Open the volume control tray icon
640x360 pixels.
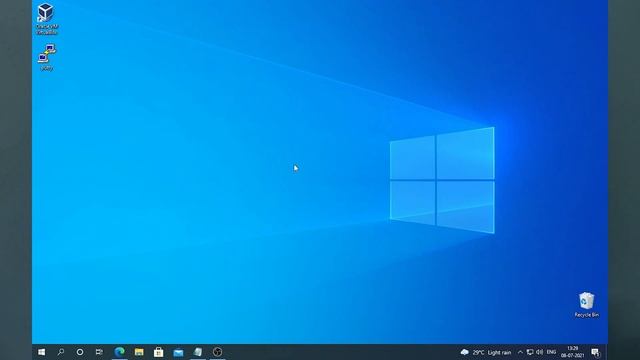point(540,352)
